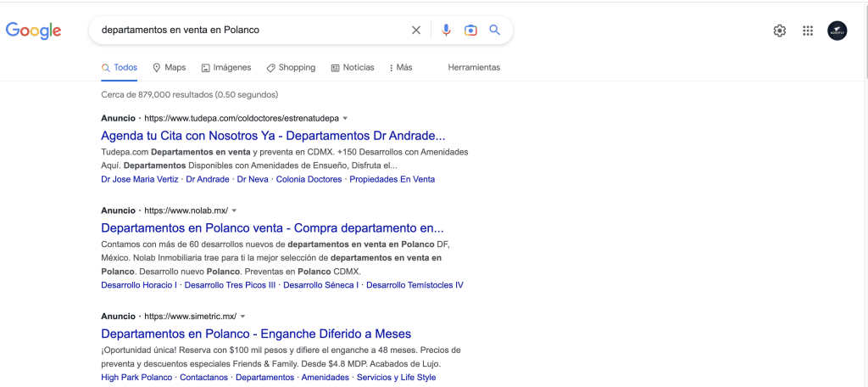Switch to Noticias tab

353,68
